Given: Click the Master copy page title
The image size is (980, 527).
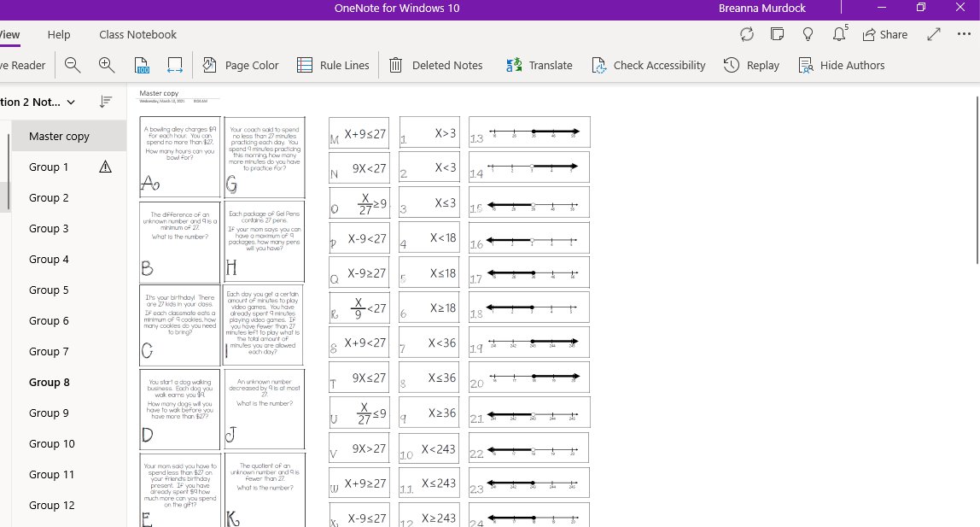Looking at the screenshot, I should point(159,93).
